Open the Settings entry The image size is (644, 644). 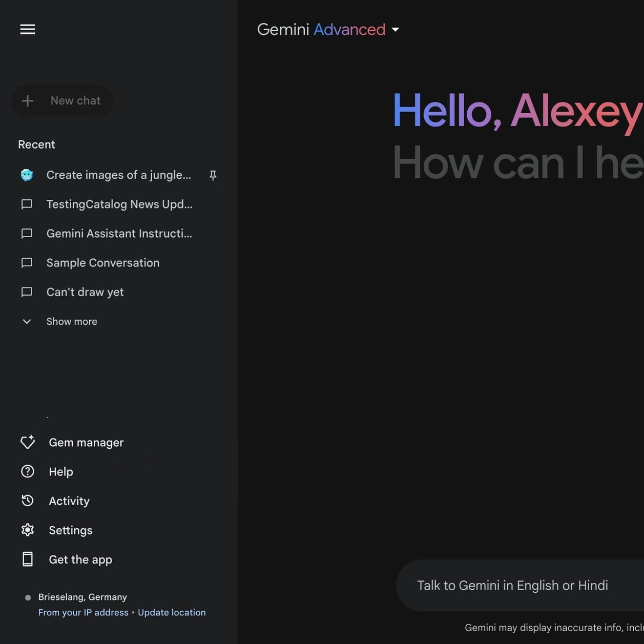pyautogui.click(x=71, y=530)
